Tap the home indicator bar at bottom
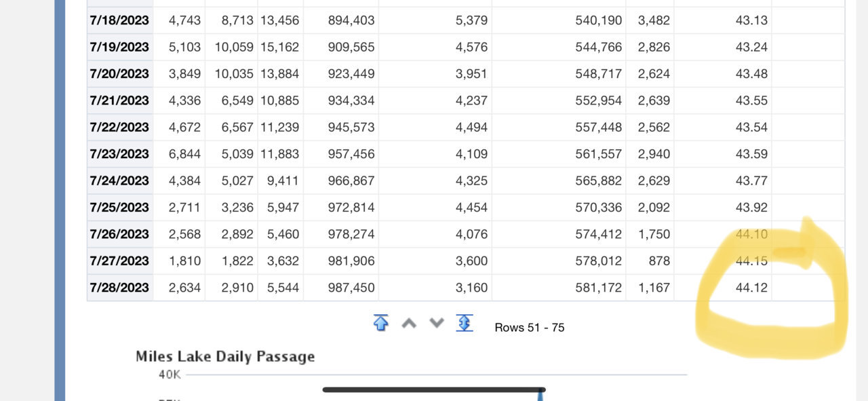 [x=434, y=389]
